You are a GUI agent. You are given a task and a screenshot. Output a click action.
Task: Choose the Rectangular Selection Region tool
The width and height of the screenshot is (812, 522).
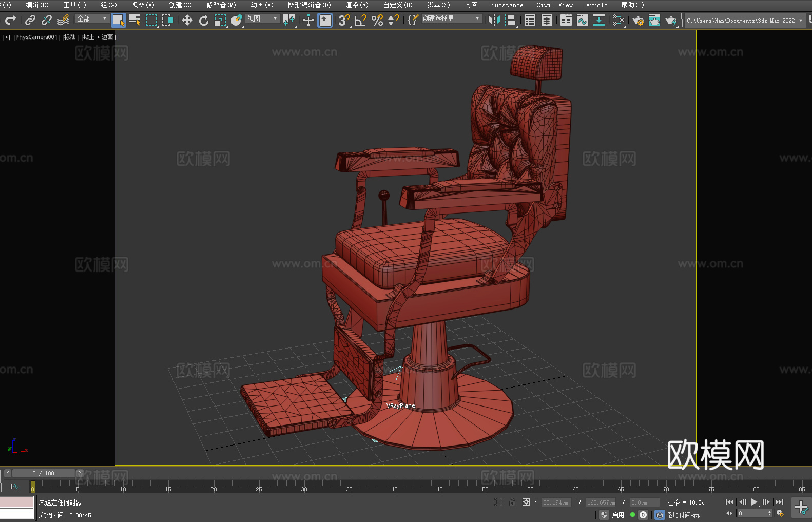151,20
